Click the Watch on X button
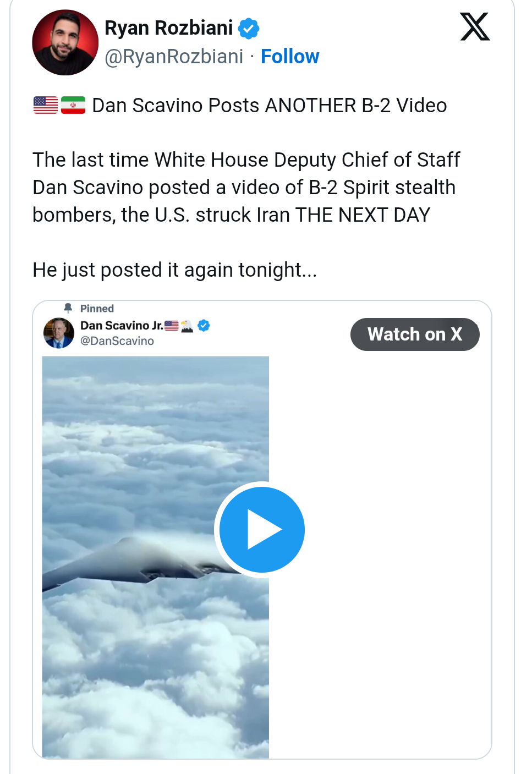 (x=415, y=334)
